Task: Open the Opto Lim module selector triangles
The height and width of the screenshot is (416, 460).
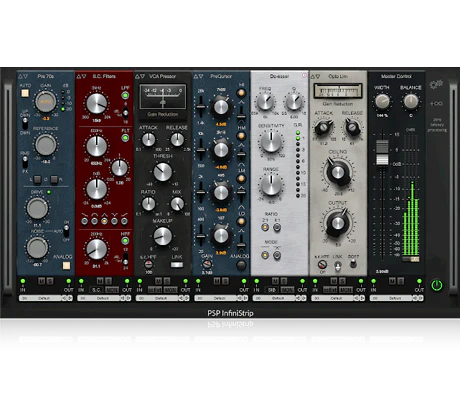Action: [315, 76]
